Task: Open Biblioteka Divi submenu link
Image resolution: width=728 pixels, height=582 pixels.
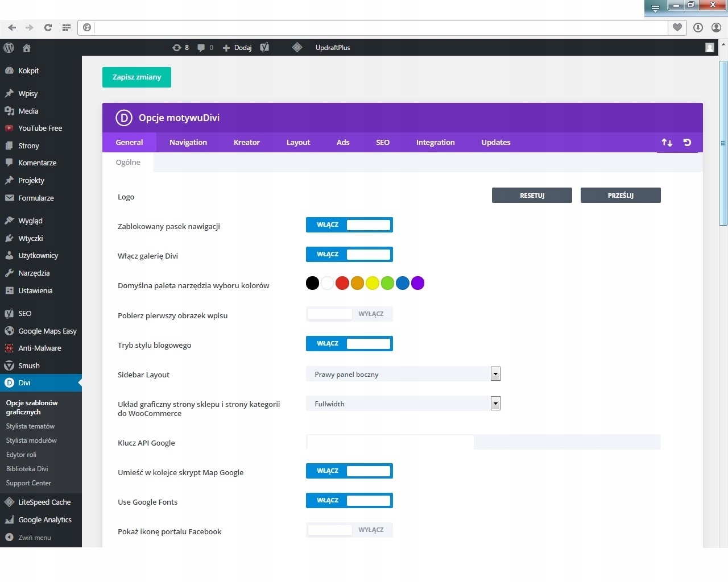Action: (x=27, y=469)
